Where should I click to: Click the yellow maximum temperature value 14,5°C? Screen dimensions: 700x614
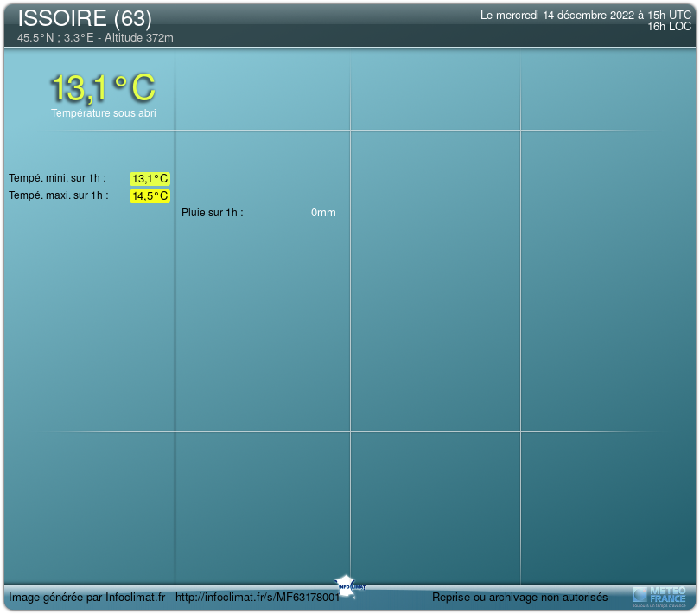coord(150,196)
